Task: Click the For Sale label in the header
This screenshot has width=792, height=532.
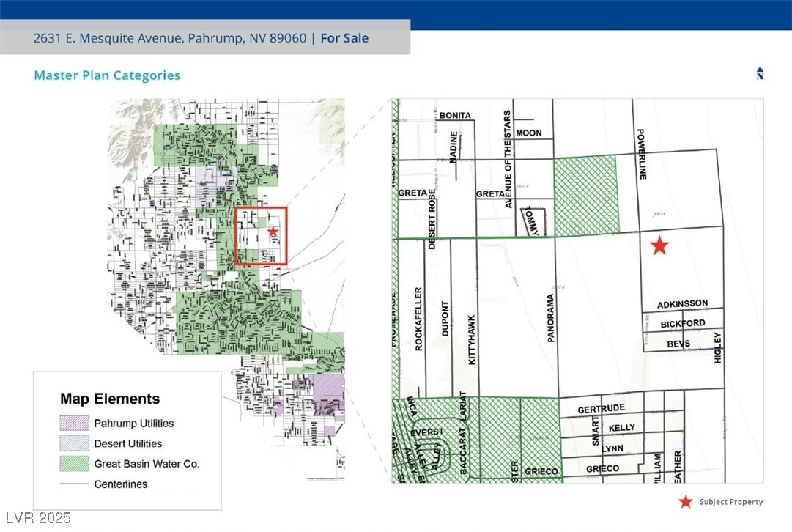Action: pyautogui.click(x=344, y=38)
